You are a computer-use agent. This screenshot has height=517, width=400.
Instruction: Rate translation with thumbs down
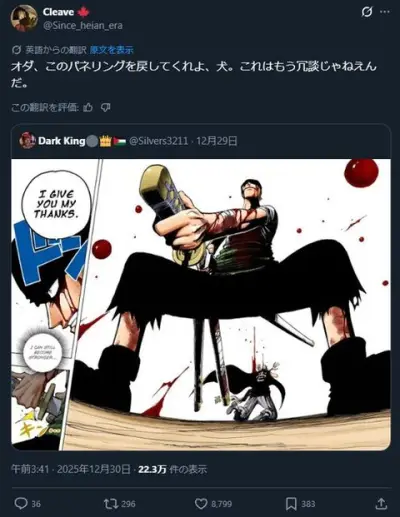tap(105, 107)
